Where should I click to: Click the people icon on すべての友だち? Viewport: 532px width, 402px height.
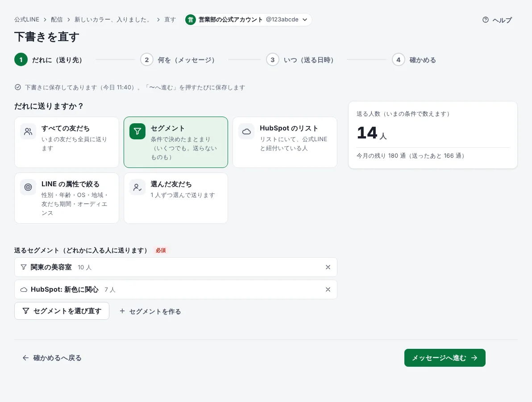(x=28, y=131)
